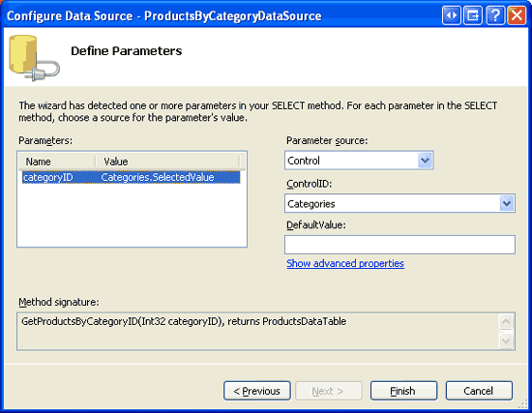Click the window position title bar icon
The width and height of the screenshot is (532, 413).
click(x=473, y=15)
